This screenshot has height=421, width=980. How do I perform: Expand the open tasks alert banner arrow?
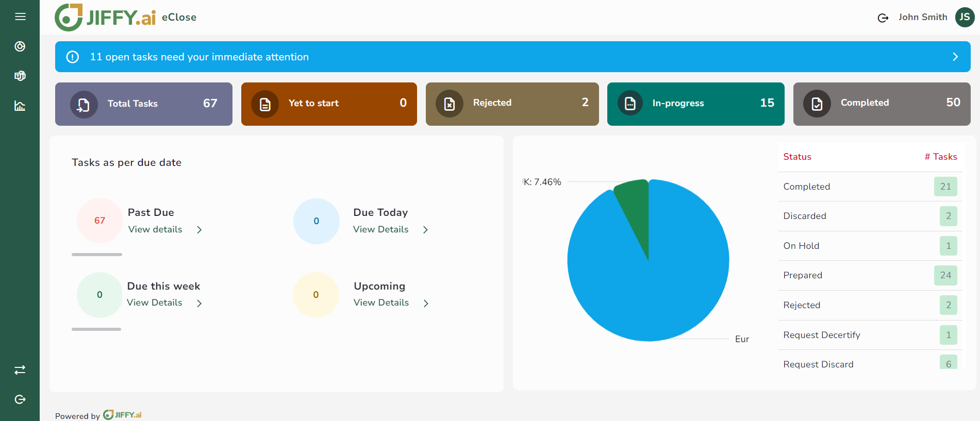click(955, 57)
